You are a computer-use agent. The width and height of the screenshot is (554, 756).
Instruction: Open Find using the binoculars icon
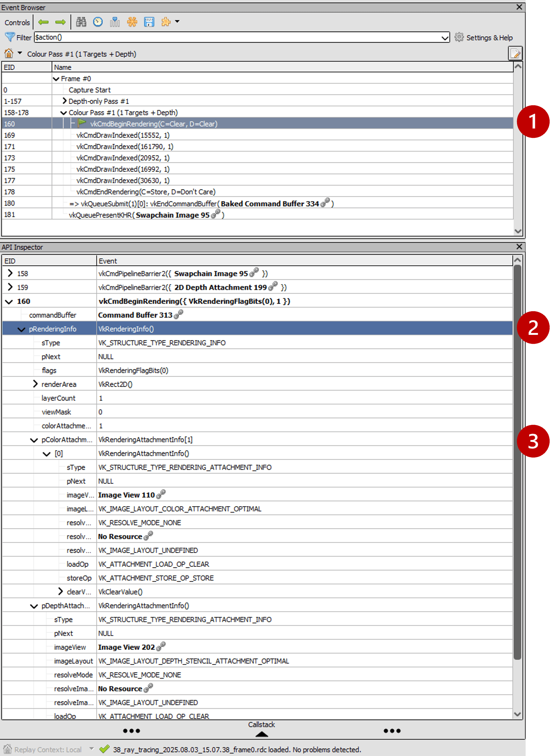click(81, 22)
